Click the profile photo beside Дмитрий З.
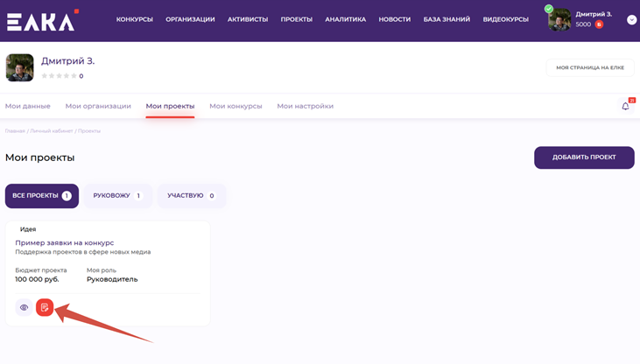640x364 pixels. (x=20, y=67)
